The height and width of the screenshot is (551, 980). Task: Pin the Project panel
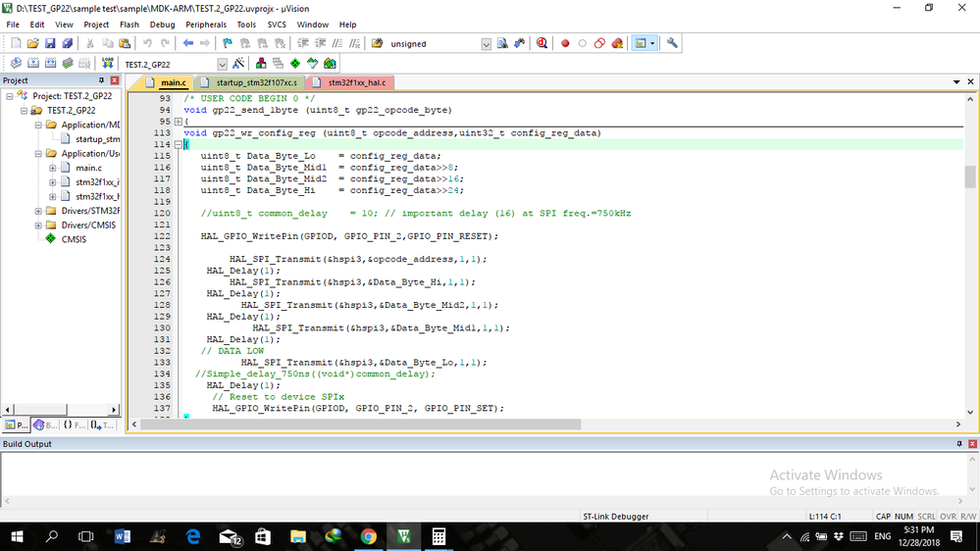pos(101,80)
